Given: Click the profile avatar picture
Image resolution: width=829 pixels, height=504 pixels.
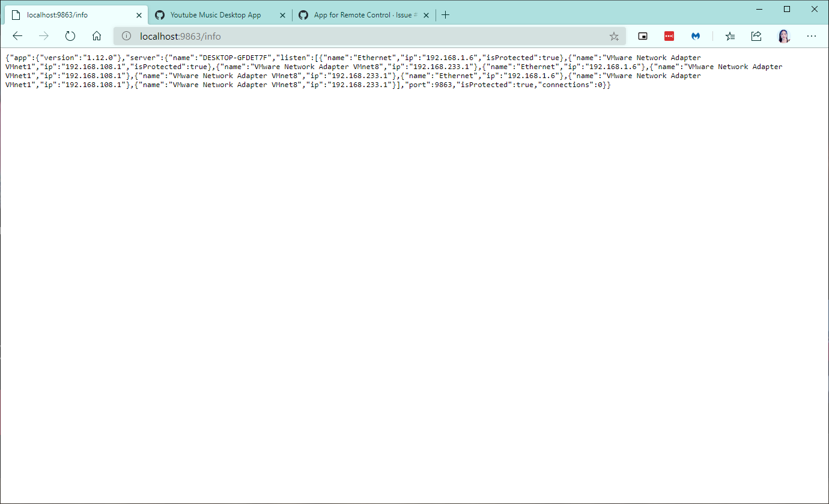Looking at the screenshot, I should [x=784, y=36].
